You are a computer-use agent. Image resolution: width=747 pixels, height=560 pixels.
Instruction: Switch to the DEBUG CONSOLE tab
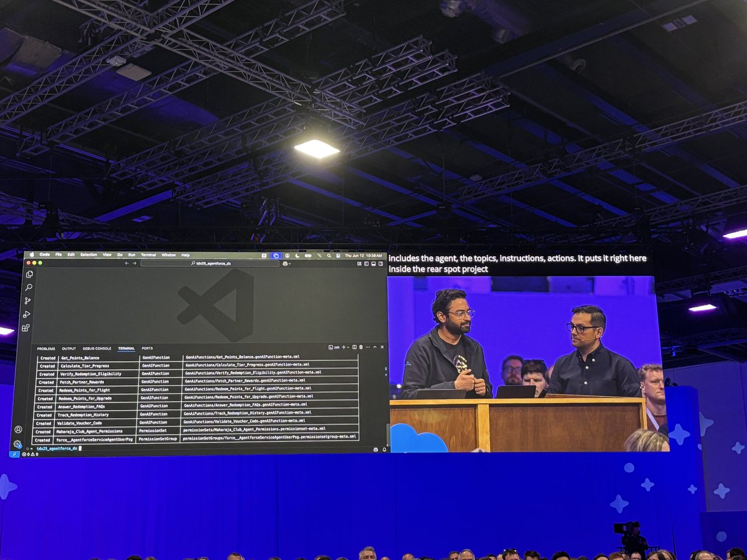[x=97, y=348]
